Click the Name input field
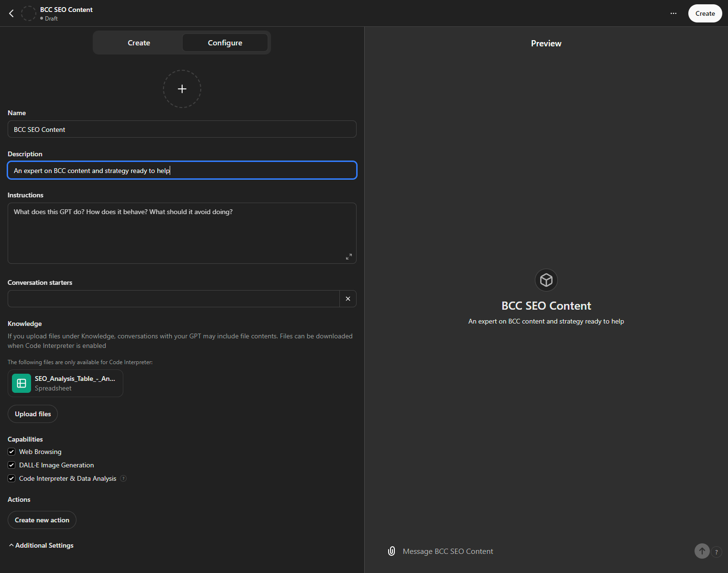728x573 pixels. [182, 129]
